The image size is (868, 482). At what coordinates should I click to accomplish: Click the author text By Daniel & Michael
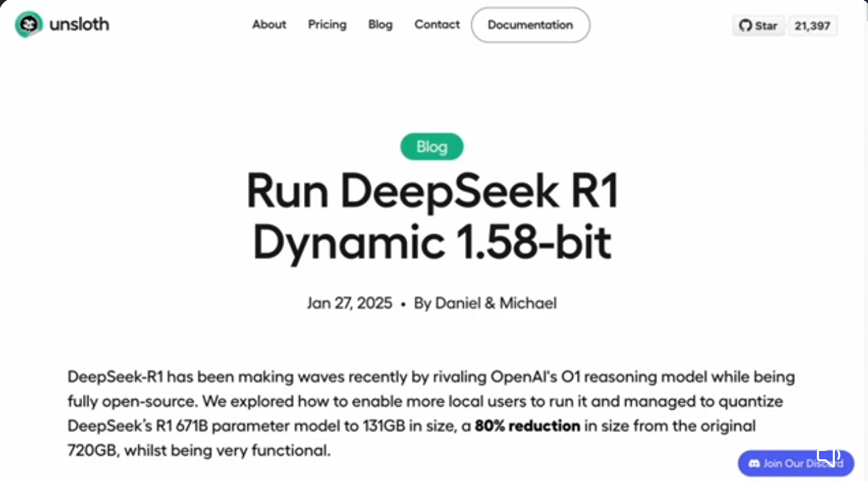[x=485, y=303]
